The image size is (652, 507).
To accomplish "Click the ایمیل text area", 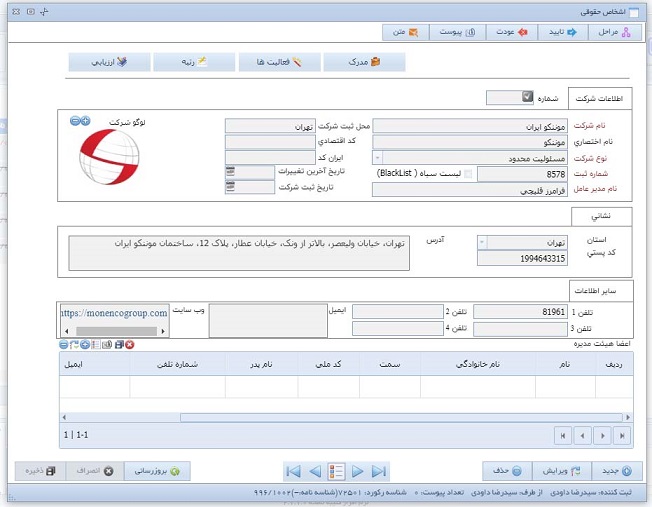I will [x=268, y=320].
